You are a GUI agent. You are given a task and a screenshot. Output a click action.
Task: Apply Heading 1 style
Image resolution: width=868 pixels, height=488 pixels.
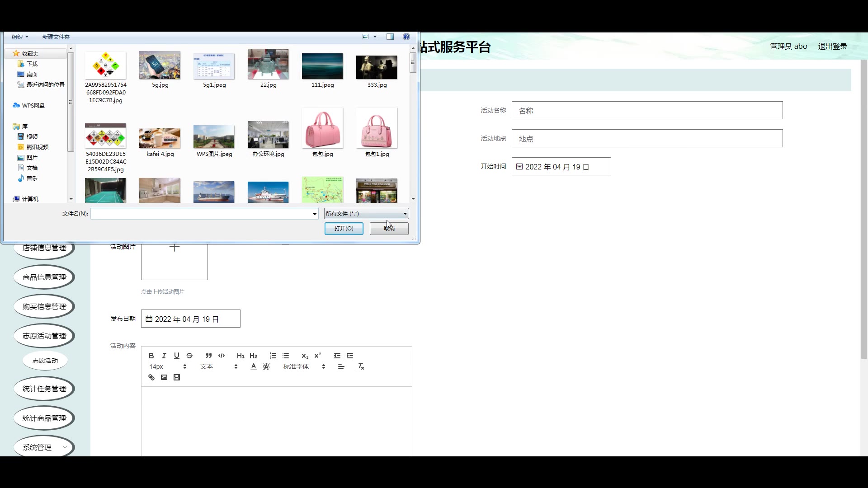pyautogui.click(x=241, y=356)
